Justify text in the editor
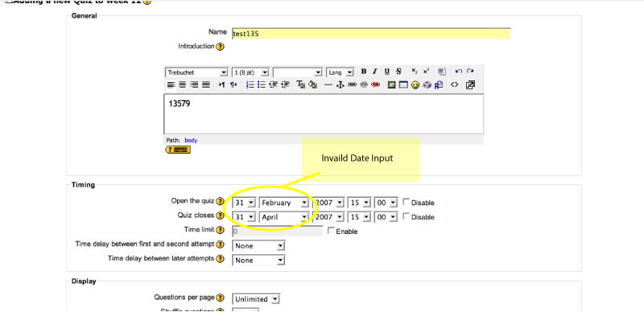This screenshot has height=312, width=644. pos(206,84)
